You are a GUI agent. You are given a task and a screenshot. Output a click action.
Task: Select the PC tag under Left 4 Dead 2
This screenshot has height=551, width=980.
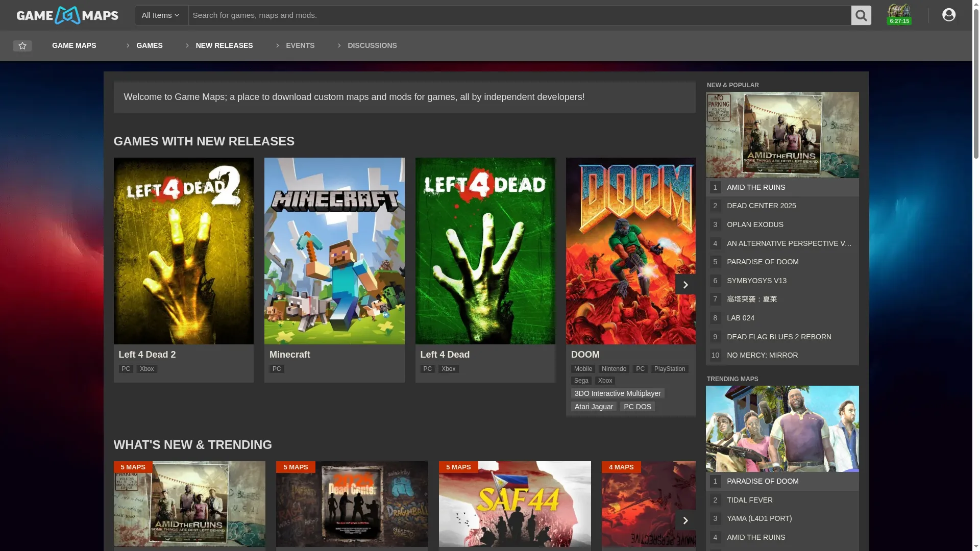(126, 369)
